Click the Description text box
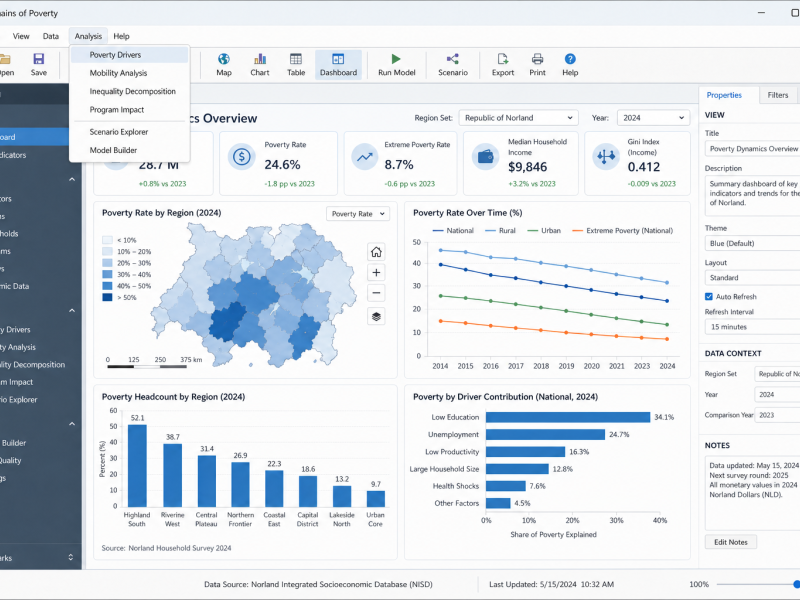This screenshot has height=600, width=800. tap(753, 195)
